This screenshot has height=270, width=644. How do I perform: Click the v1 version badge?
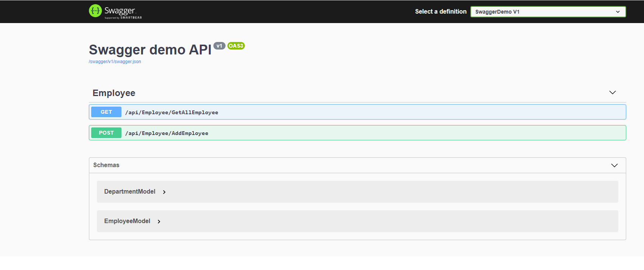(219, 46)
